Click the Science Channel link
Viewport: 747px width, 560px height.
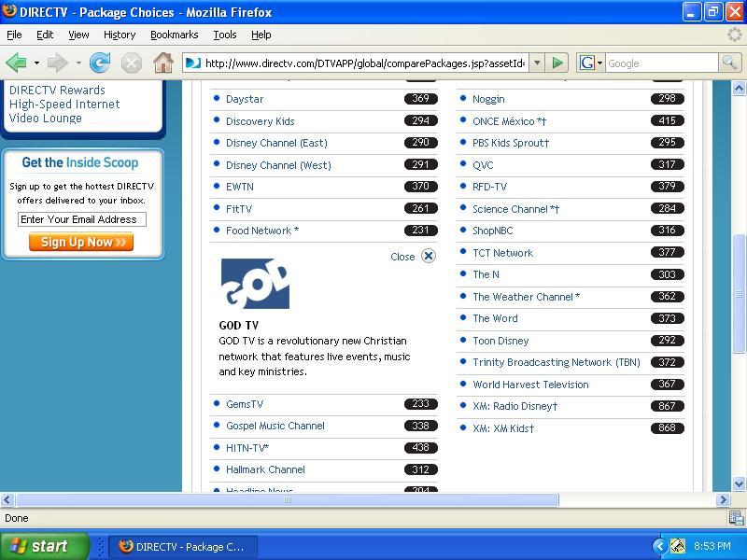[x=516, y=209]
